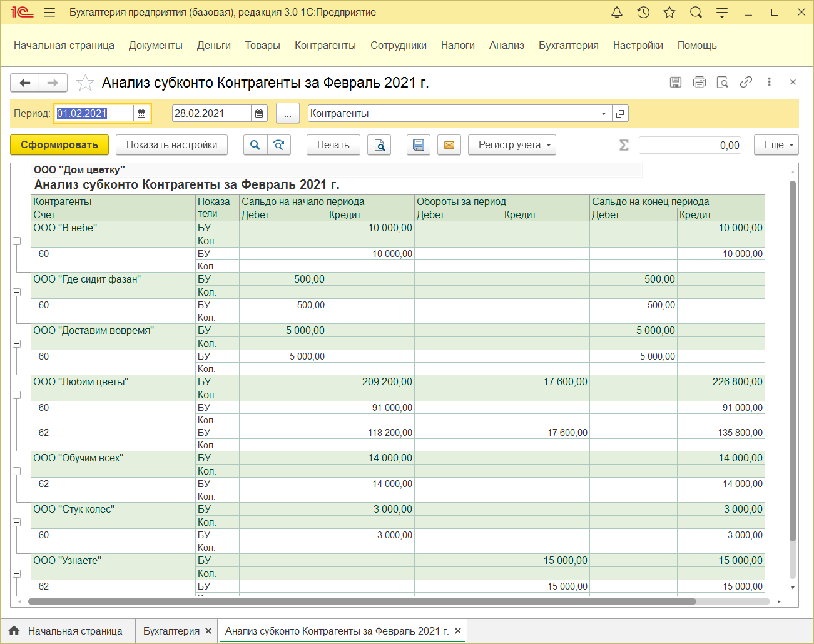Image resolution: width=814 pixels, height=644 pixels.
Task: Open notifications bell icon
Action: 617,13
